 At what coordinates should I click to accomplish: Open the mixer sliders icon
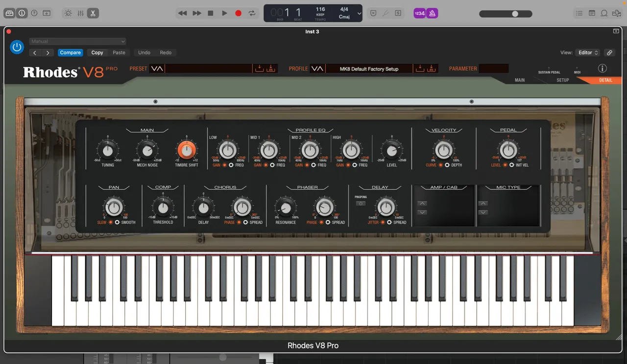tap(81, 13)
